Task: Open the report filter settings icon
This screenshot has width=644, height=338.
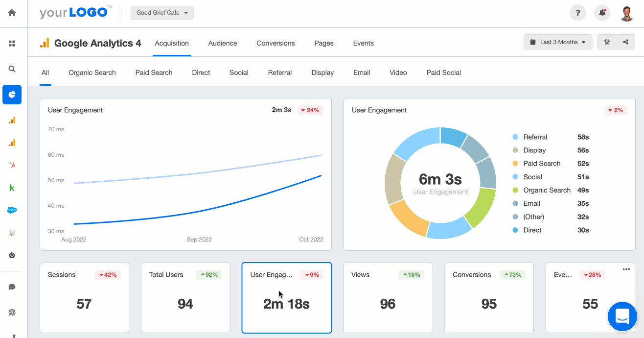Action: 608,42
